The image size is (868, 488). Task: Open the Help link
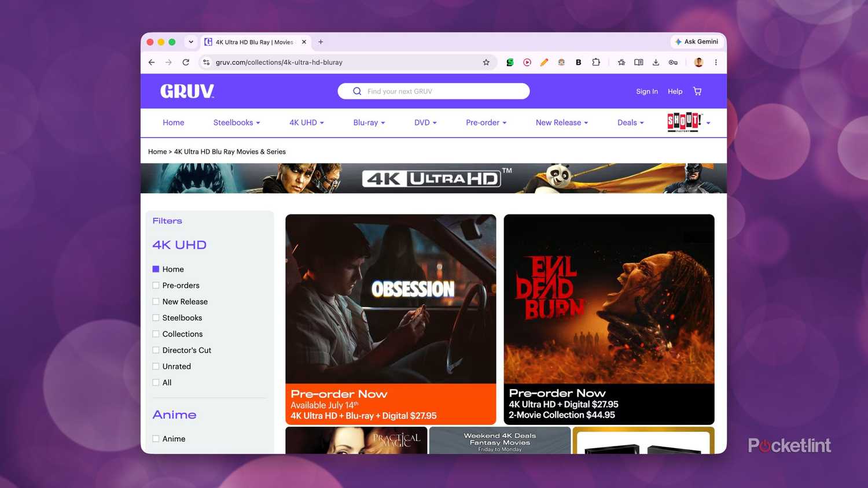(x=675, y=91)
